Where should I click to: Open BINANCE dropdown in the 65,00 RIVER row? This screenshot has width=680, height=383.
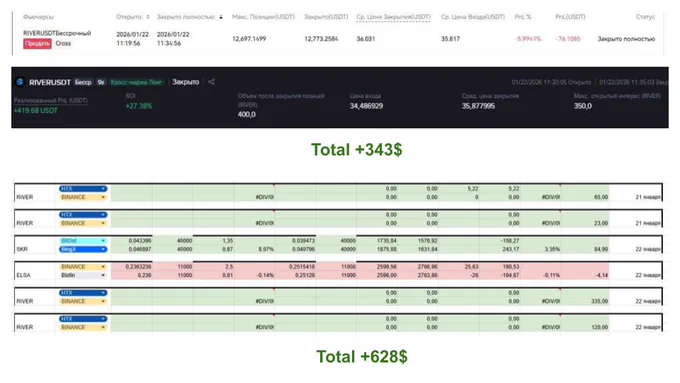click(x=83, y=197)
